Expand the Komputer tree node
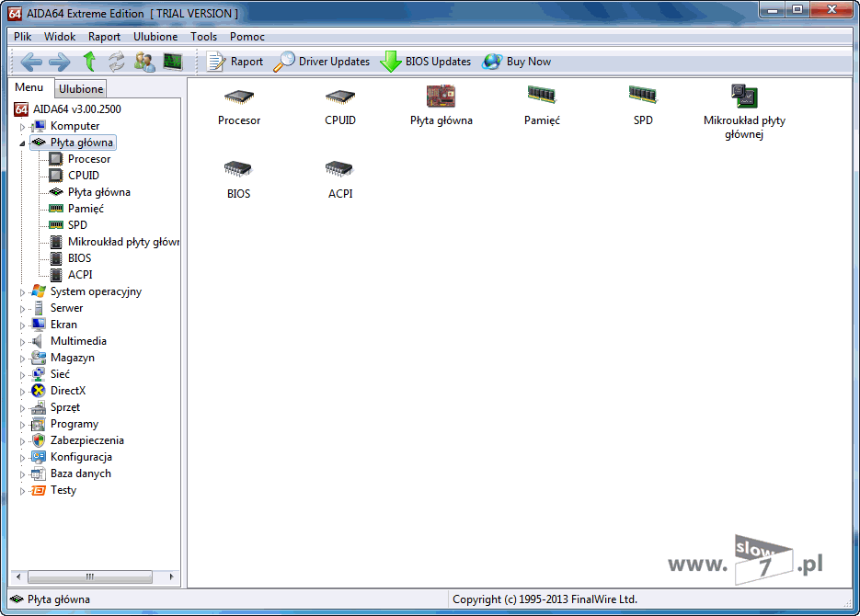This screenshot has width=860, height=616. 22,127
